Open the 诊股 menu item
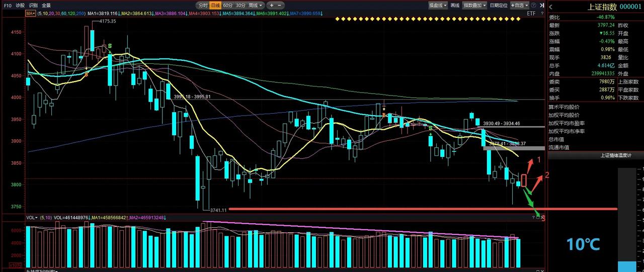 point(20,5)
